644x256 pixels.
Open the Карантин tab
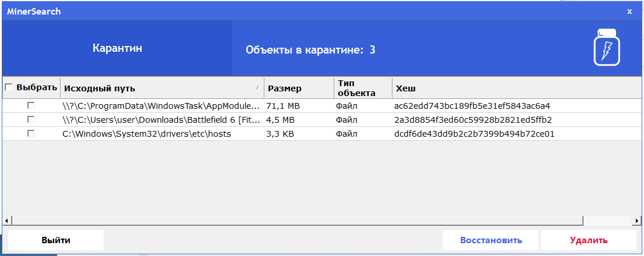pyautogui.click(x=118, y=48)
